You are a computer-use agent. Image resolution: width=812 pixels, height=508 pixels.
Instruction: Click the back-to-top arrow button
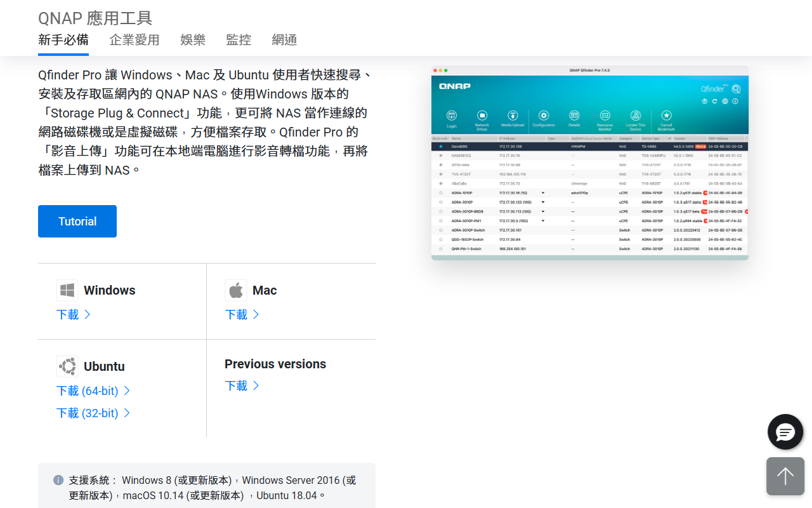pyautogui.click(x=785, y=476)
